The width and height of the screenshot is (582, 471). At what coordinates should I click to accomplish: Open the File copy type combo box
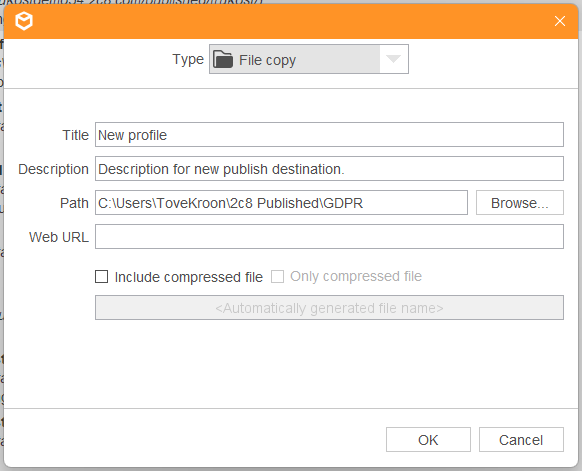tap(309, 59)
